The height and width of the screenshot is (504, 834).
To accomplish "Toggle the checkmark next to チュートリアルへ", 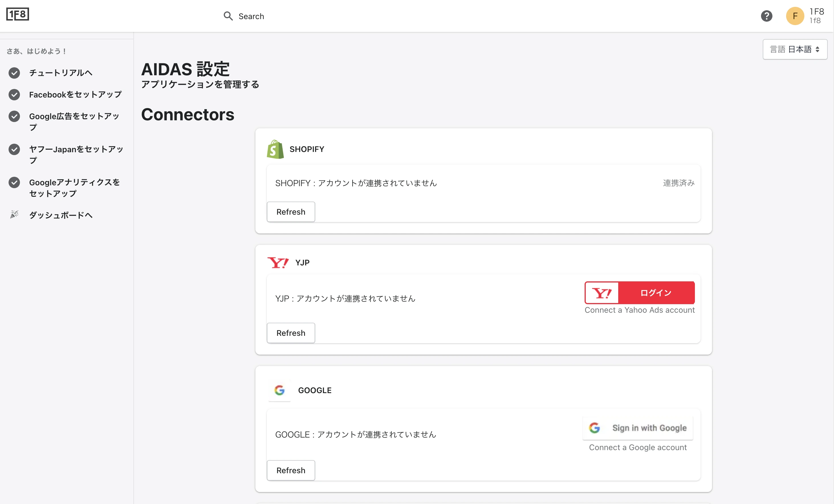I will [14, 73].
